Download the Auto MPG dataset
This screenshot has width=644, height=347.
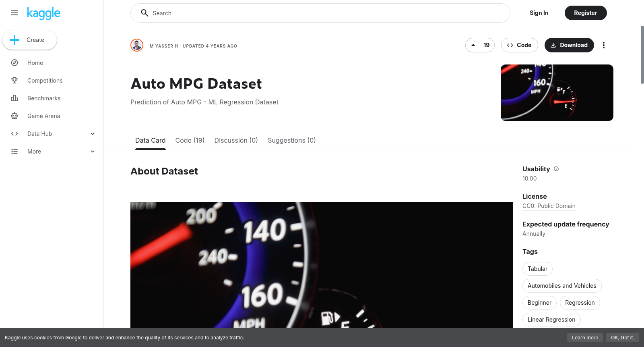pyautogui.click(x=569, y=45)
